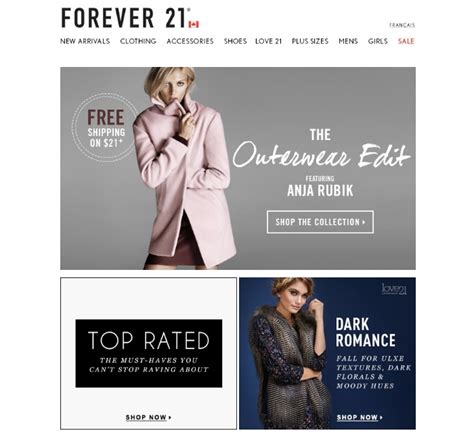The height and width of the screenshot is (435, 474).
Task: View the Sale items
Action: pyautogui.click(x=406, y=41)
